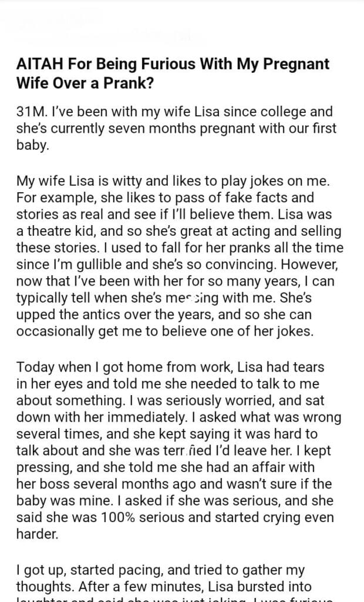Click the word "AITAH" in the title
Viewport: 364px width, 602px height.
38,63
